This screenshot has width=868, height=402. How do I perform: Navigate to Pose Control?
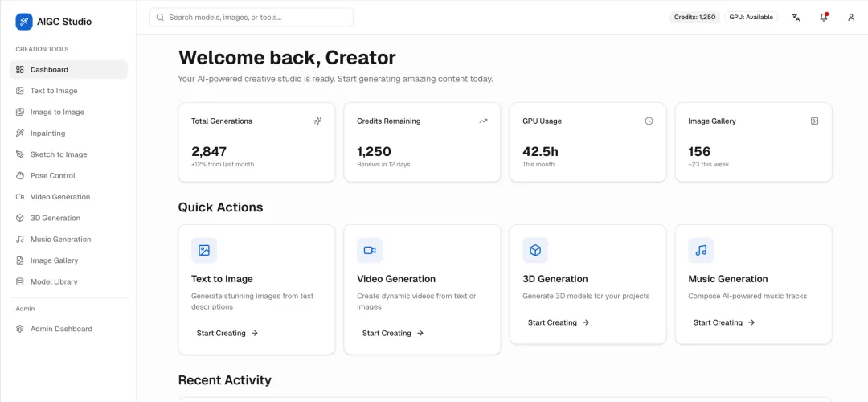point(68,175)
